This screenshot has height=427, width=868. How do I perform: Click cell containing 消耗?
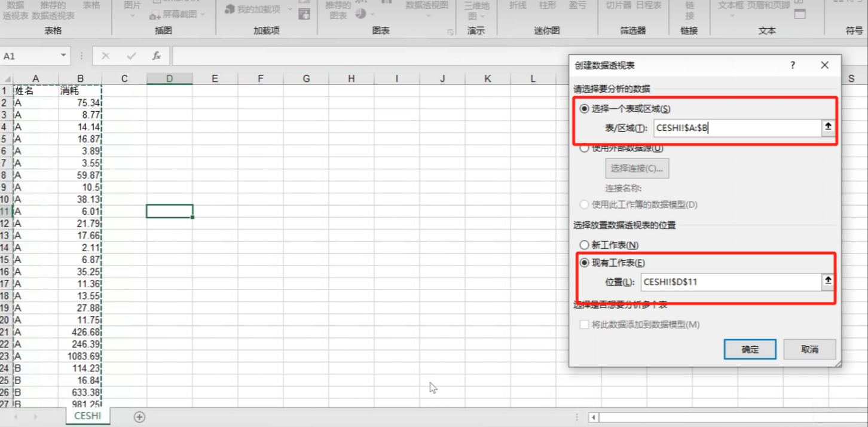click(x=80, y=91)
